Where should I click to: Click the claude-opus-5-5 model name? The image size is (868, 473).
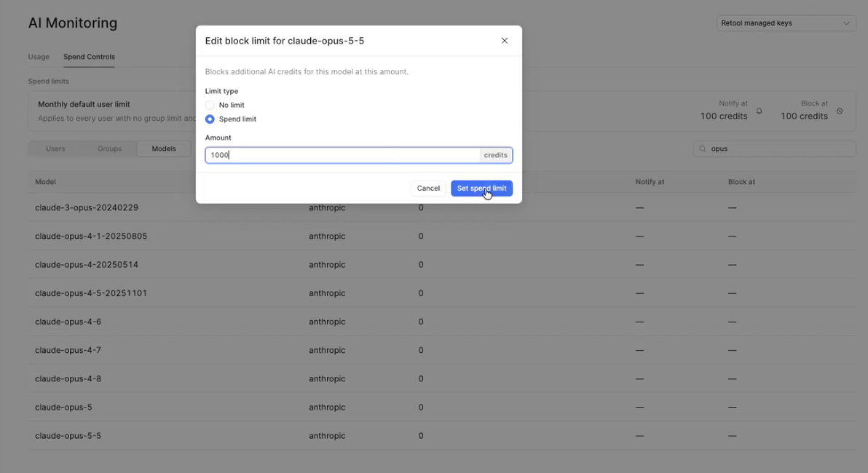tap(68, 435)
